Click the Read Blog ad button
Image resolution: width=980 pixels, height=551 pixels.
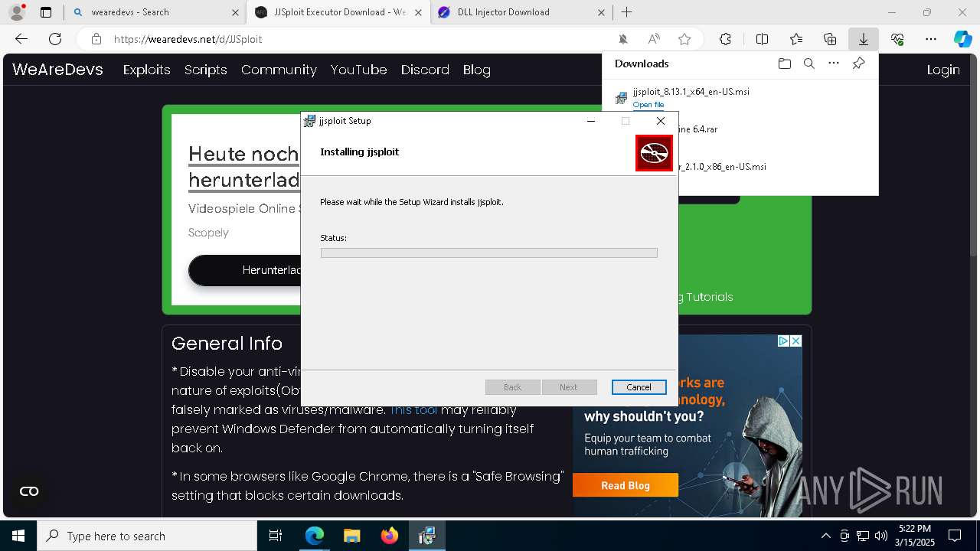tap(626, 485)
